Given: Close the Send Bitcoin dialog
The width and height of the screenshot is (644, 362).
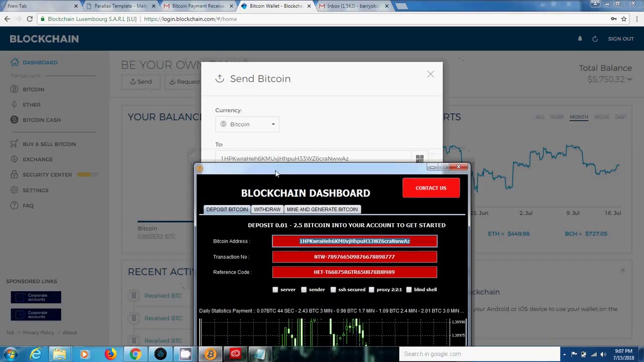Looking at the screenshot, I should pos(431,74).
